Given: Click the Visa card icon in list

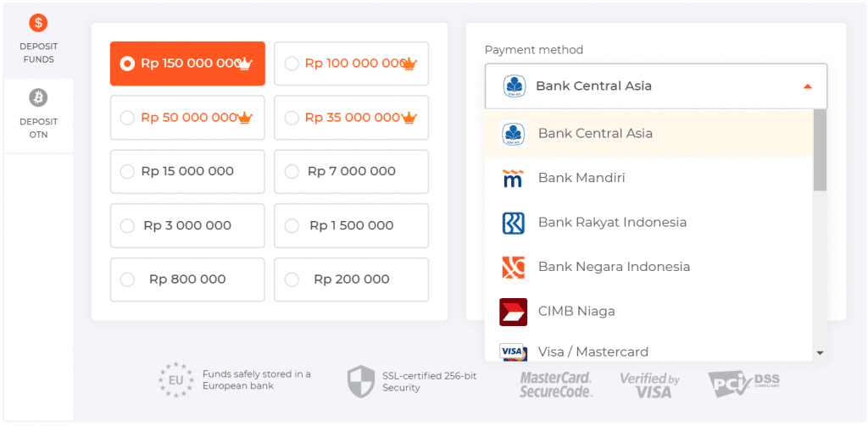Looking at the screenshot, I should (511, 351).
